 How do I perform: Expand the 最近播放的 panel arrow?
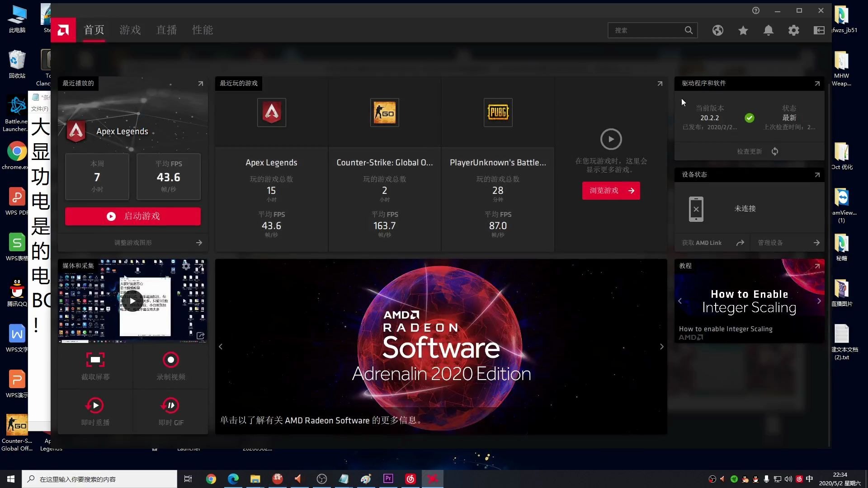click(201, 84)
